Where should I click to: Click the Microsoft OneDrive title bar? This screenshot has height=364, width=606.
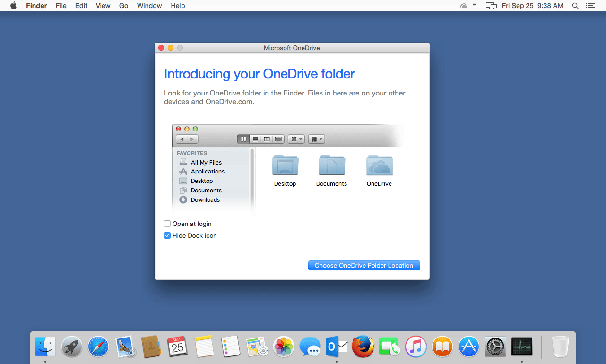pos(292,48)
